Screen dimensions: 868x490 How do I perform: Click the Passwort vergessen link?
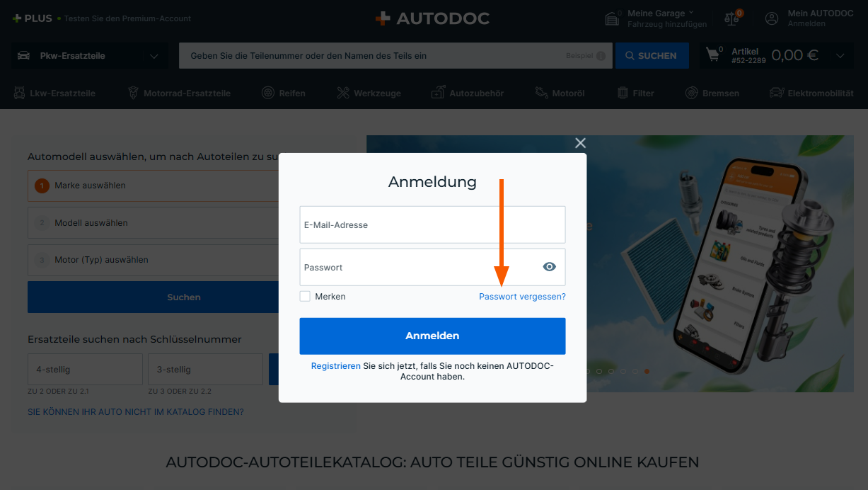[522, 297]
